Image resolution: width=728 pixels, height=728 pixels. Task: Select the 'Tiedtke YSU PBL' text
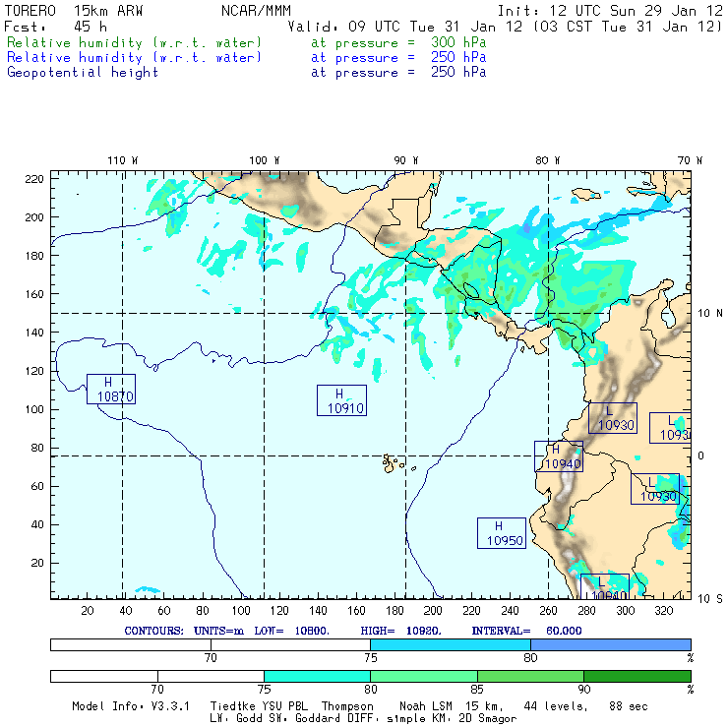259,706
